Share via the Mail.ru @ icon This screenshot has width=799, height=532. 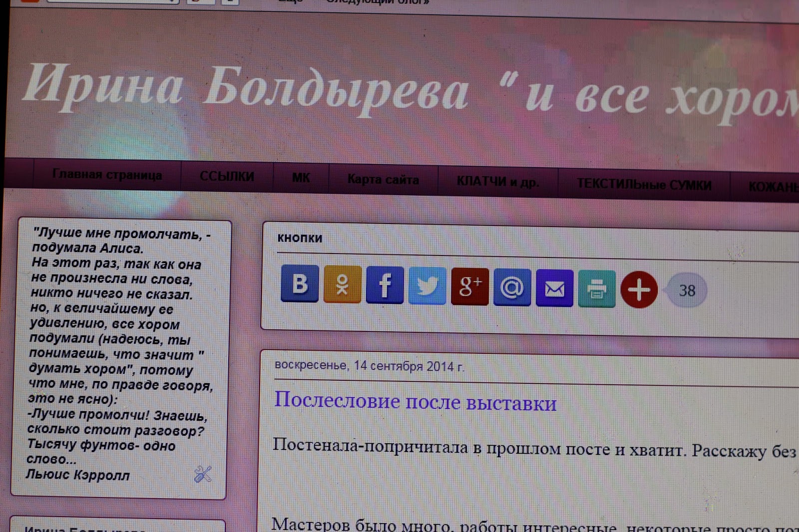(x=512, y=287)
